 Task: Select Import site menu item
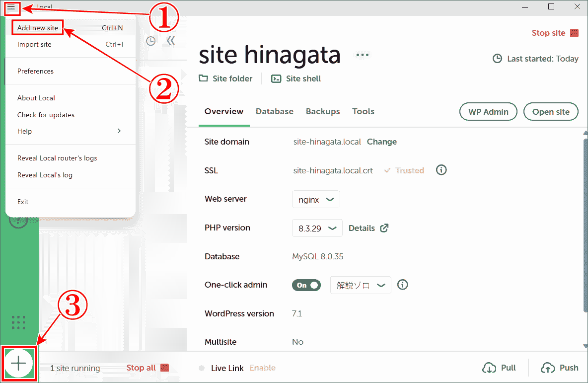[70, 44]
